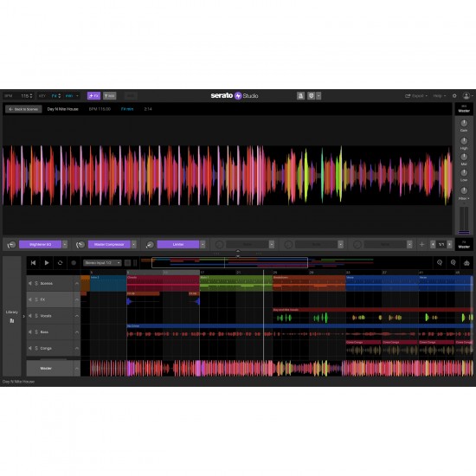This screenshot has height=476, width=476.
Task: Open the user account menu
Action: point(466,96)
